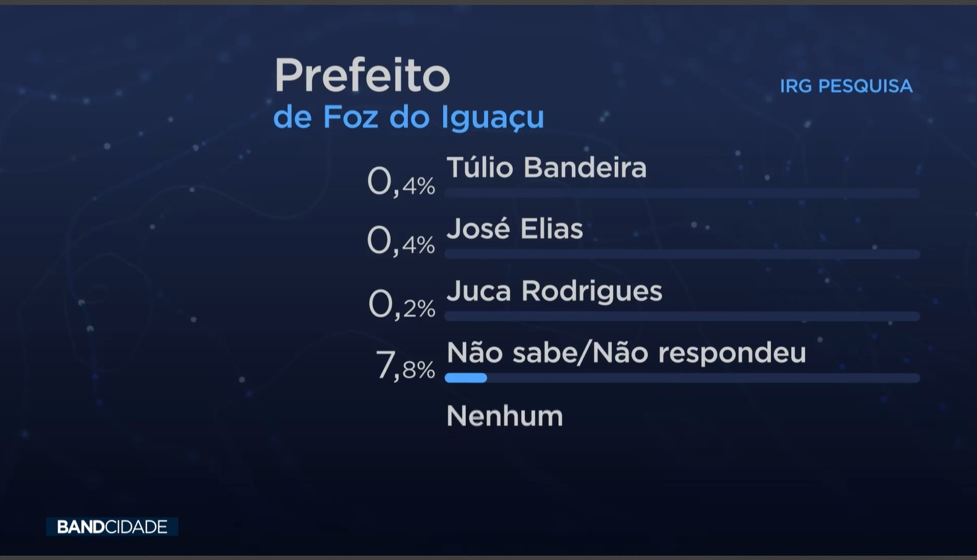Click the candidate name 'Juca Rodrigues'
This screenshot has width=977, height=560.
click(x=554, y=291)
